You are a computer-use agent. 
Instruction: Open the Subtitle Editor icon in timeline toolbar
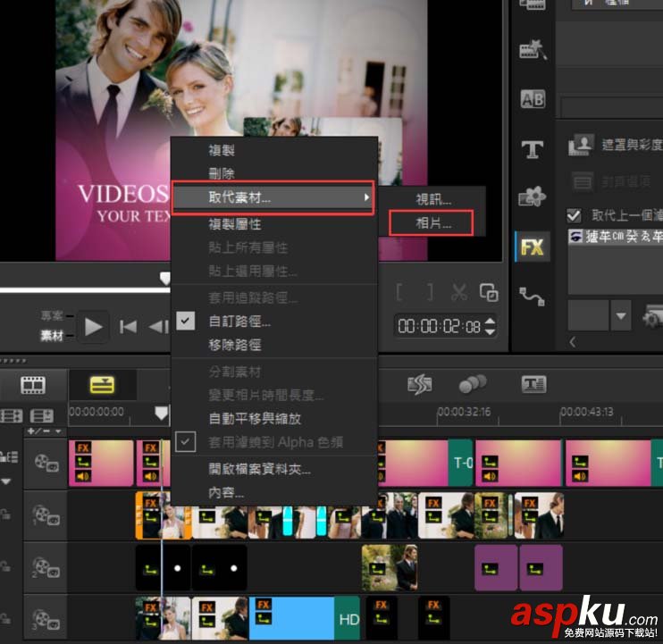click(533, 384)
